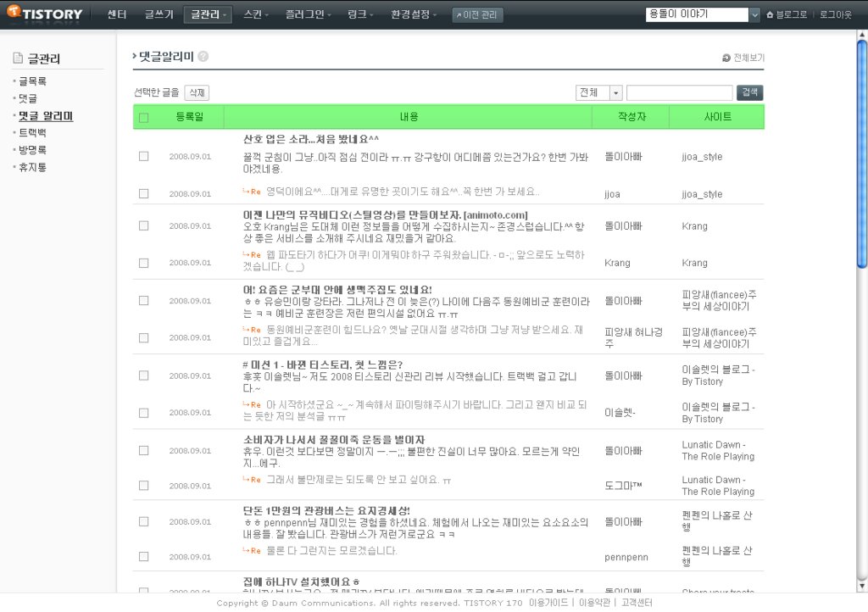Open the 글관리 dropdown menu

(208, 14)
